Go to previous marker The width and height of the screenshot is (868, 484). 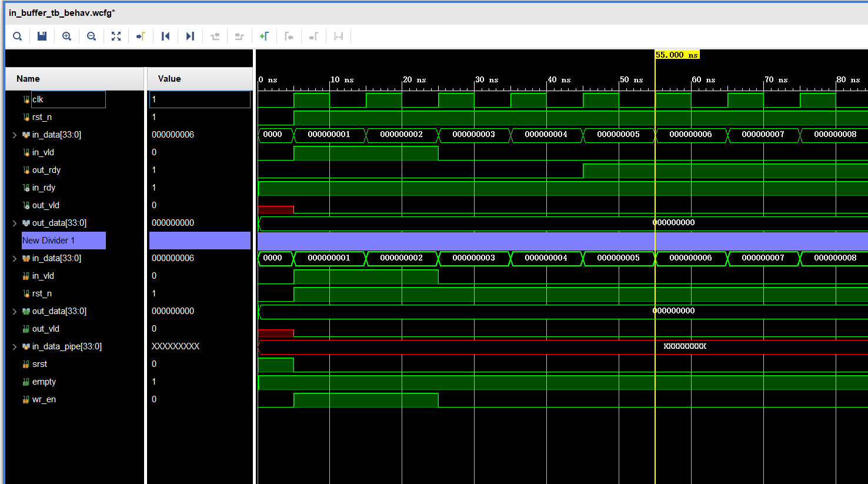pos(289,36)
